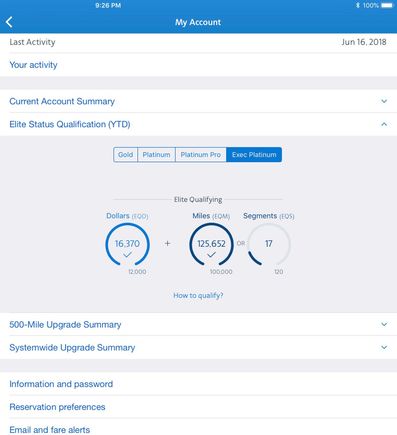Tap the Last Activity label
397x435 pixels.
[32, 42]
